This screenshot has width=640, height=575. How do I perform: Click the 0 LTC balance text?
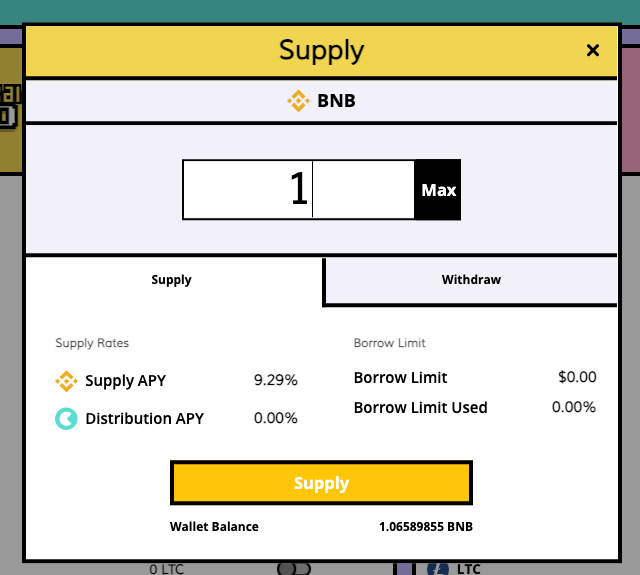tap(167, 569)
